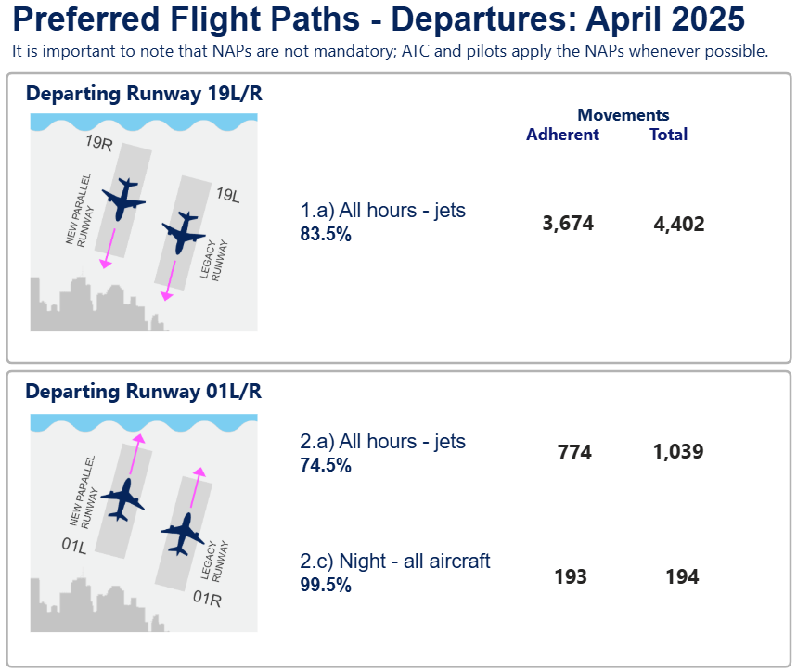Screen dimensions: 797x672
Task: Click the Departing Runway 19L/R heading
Action: click(145, 94)
